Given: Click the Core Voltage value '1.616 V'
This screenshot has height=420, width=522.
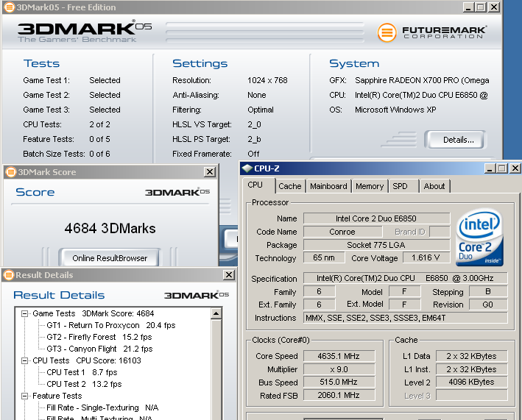Looking at the screenshot, I should click(426, 257).
